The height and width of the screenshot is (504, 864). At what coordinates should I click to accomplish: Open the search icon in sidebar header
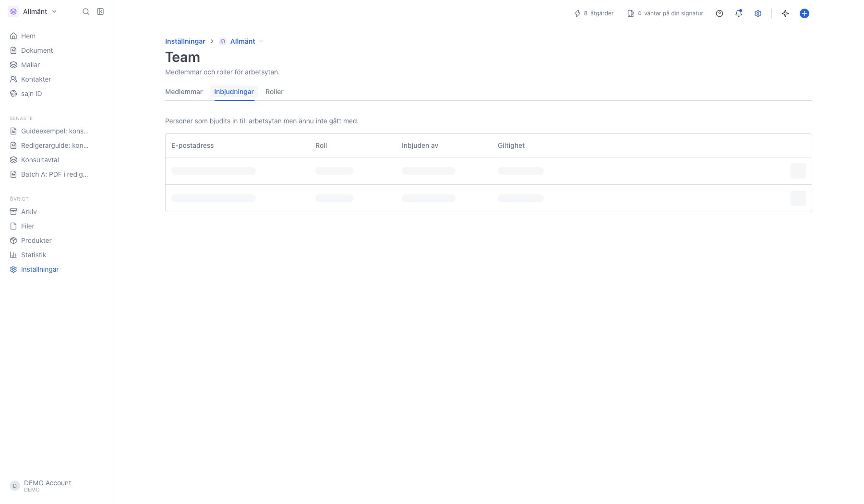coord(86,12)
